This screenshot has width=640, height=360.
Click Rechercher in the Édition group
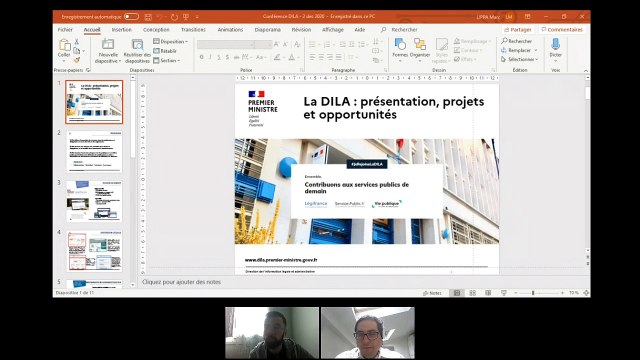pos(517,41)
